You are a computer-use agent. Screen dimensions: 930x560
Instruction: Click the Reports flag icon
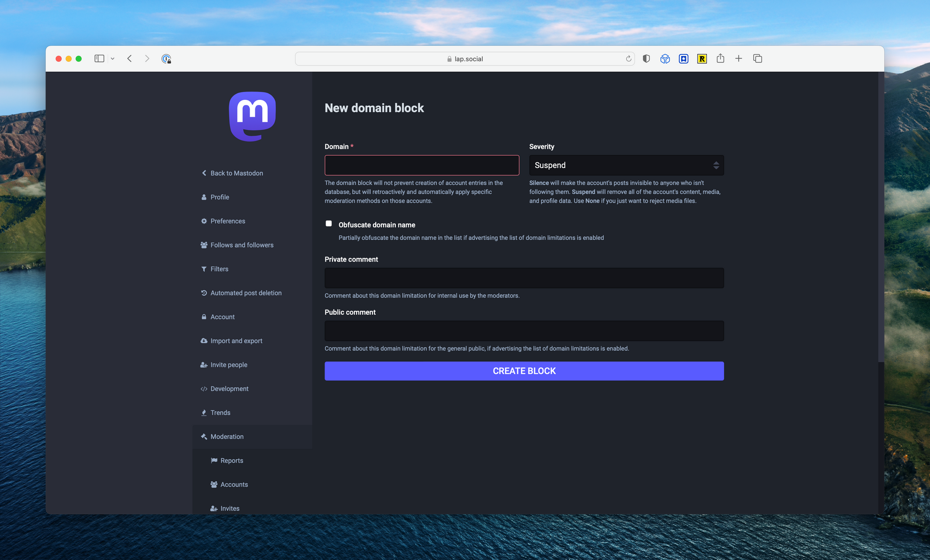click(213, 461)
